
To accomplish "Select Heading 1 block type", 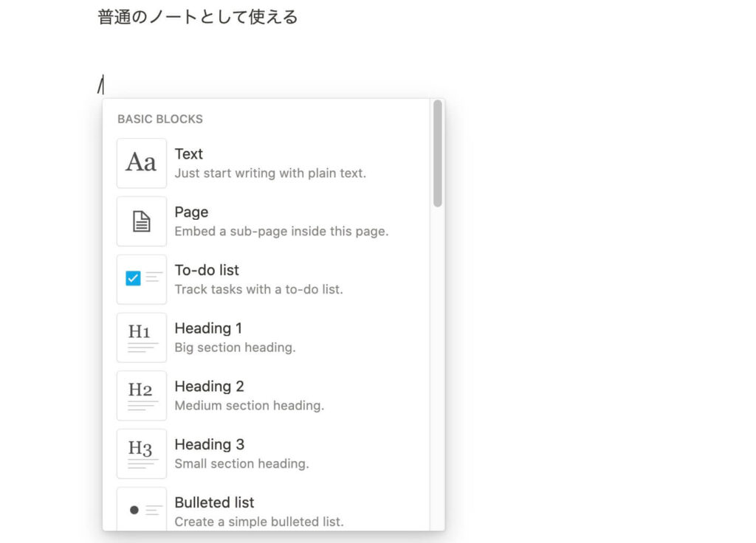I will [x=266, y=337].
